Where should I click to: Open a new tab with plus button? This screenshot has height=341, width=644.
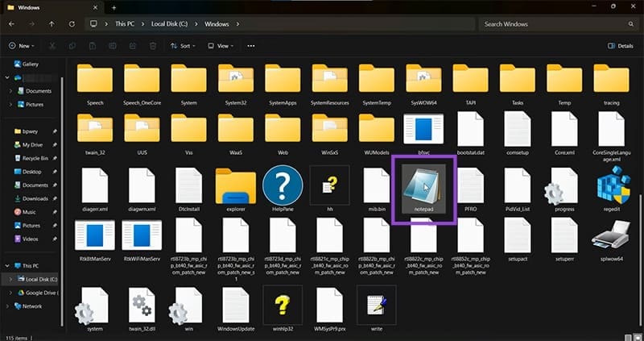coord(114,7)
